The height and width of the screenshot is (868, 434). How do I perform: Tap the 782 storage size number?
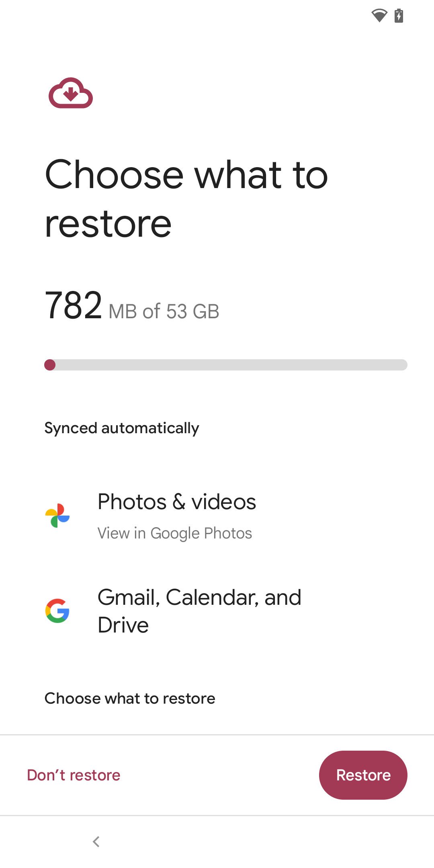click(x=74, y=306)
